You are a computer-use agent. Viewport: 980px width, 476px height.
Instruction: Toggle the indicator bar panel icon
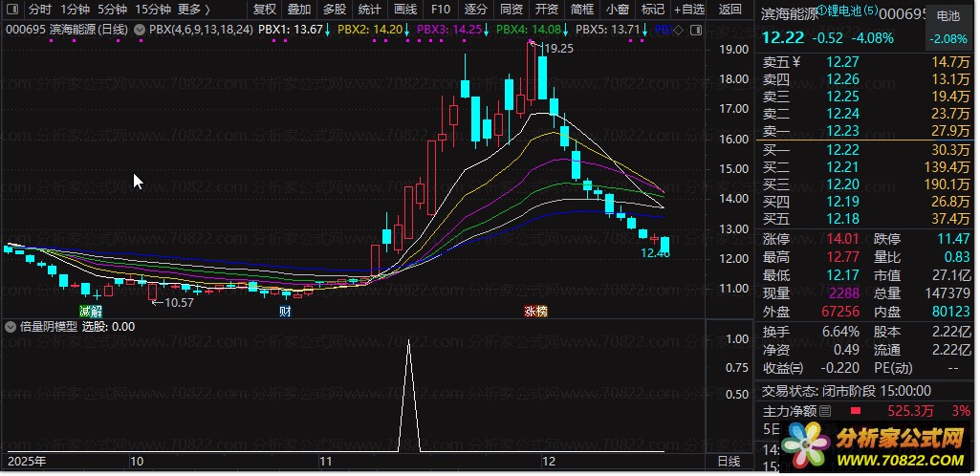(x=697, y=30)
